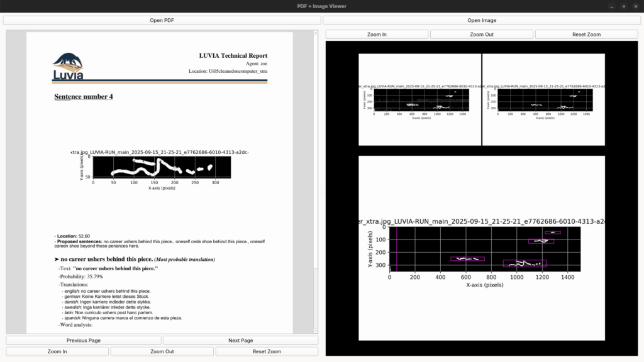This screenshot has width=644, height=362.
Task: Maximize the viewer window from the title bar
Action: click(623, 6)
